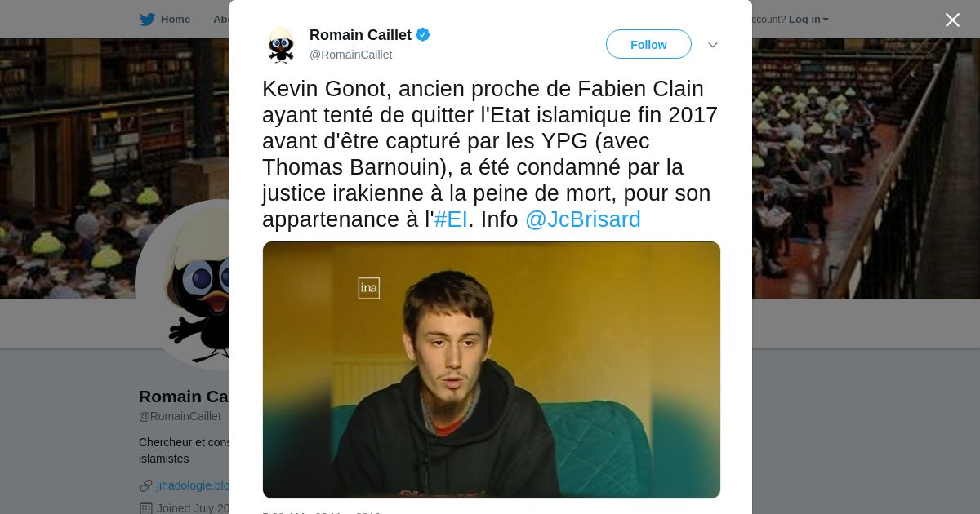Click the Romain Caillet name in the tweet
Screen dimensions: 980x514
360,35
